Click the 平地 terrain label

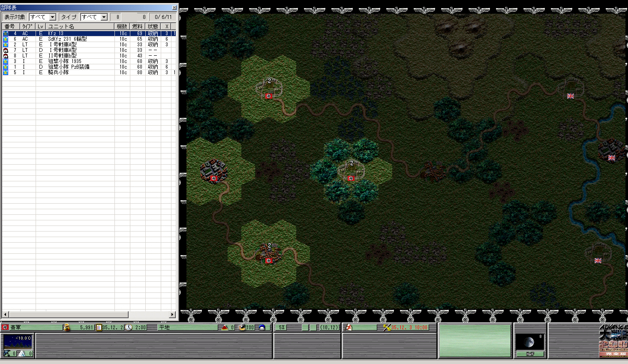click(165, 328)
